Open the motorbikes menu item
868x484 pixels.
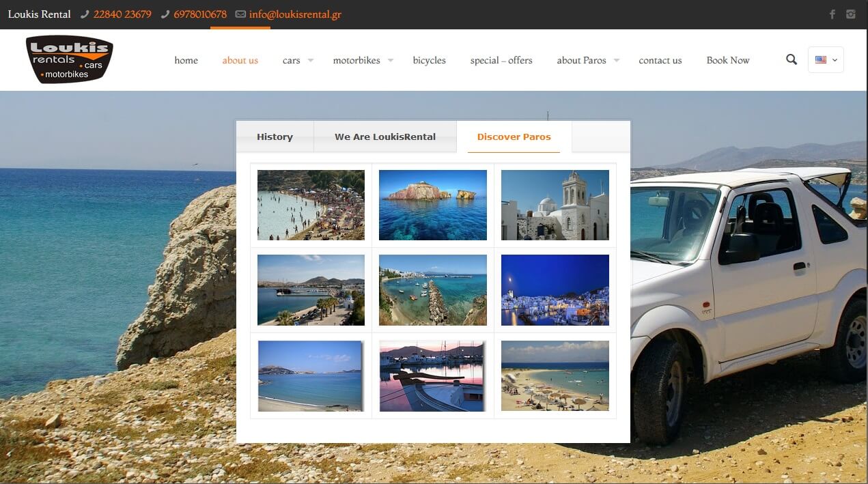click(356, 60)
